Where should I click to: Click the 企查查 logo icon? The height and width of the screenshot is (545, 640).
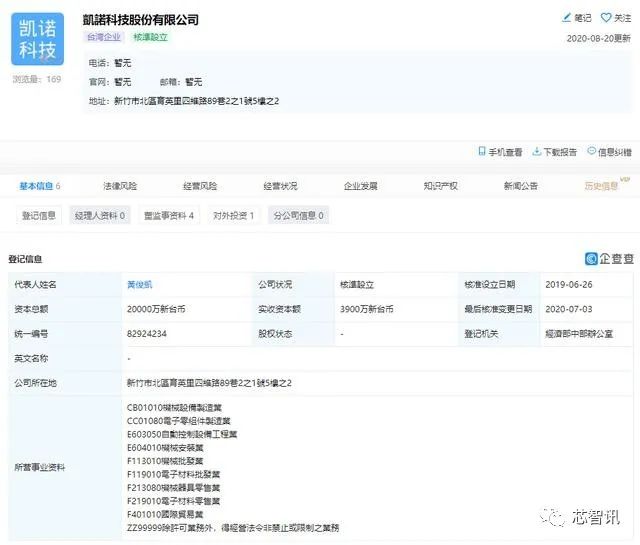tap(591, 258)
